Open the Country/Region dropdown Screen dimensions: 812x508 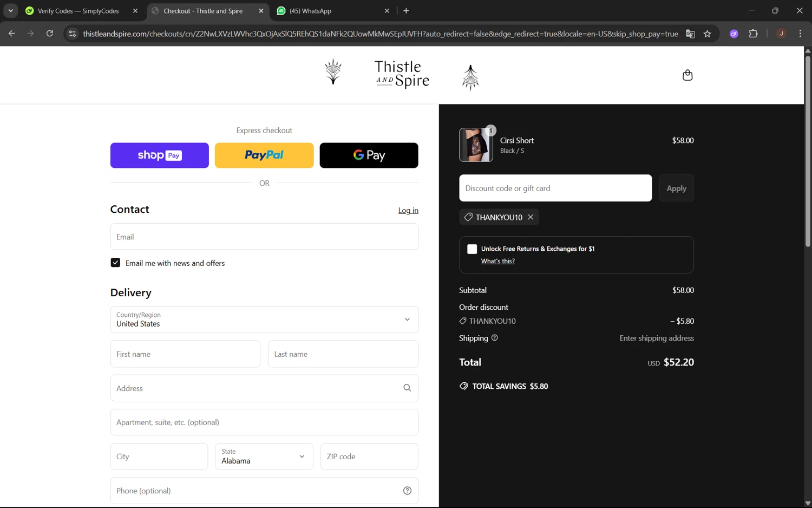click(x=264, y=320)
